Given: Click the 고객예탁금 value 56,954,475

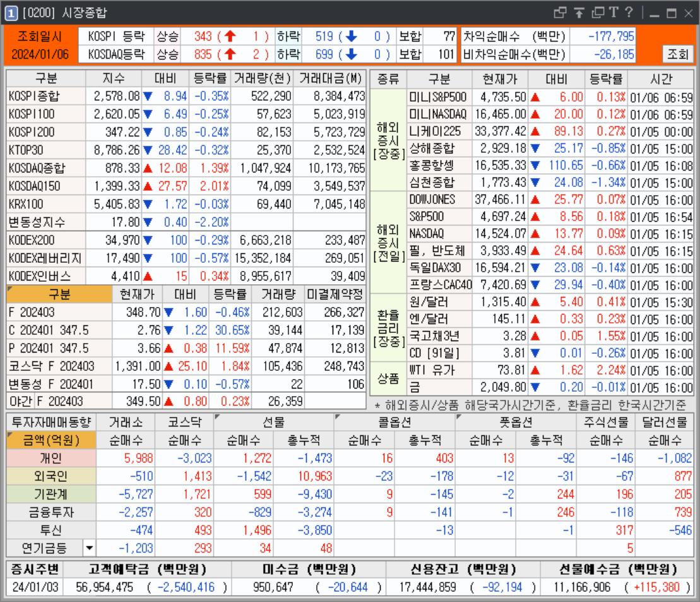Looking at the screenshot, I should point(105,587).
